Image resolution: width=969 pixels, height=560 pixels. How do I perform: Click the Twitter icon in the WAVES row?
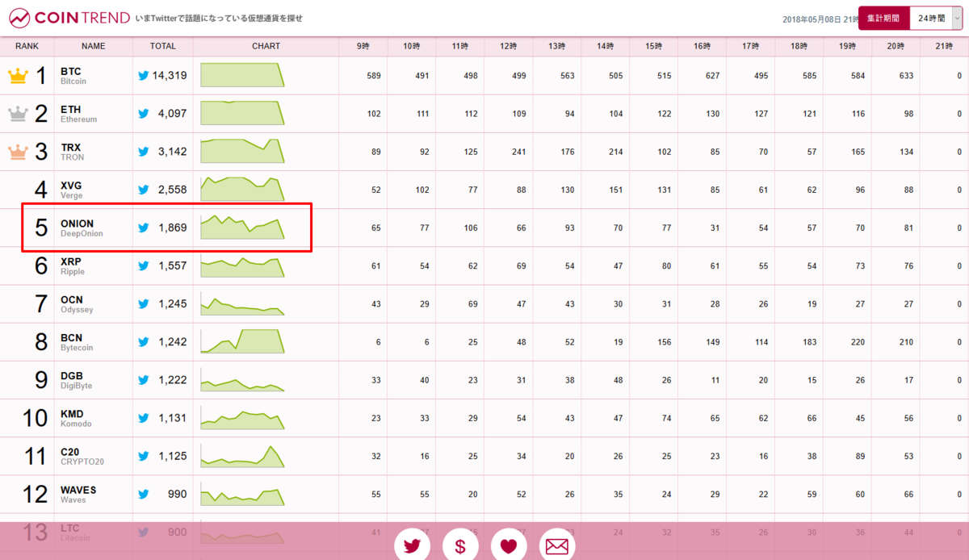[x=144, y=494]
